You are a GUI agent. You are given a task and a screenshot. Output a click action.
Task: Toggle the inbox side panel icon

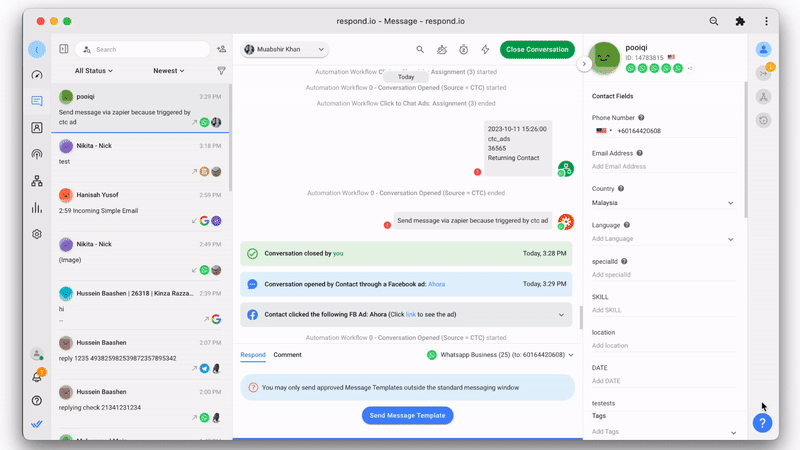(64, 49)
